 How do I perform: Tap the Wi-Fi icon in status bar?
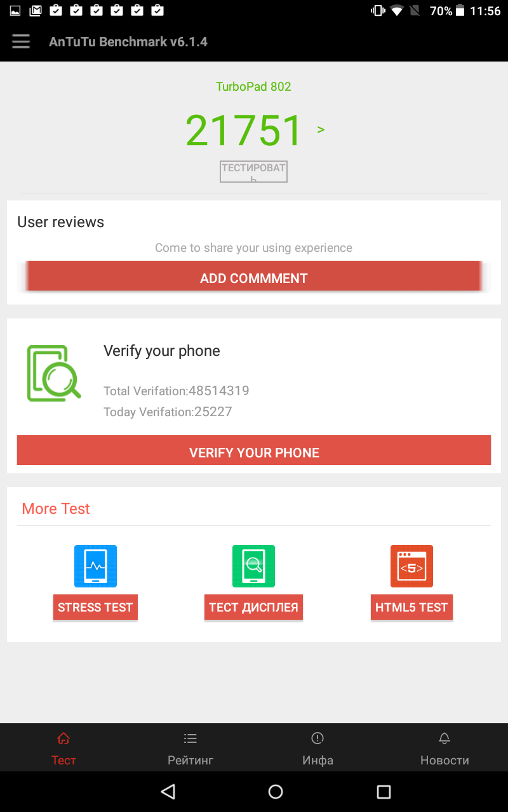397,11
